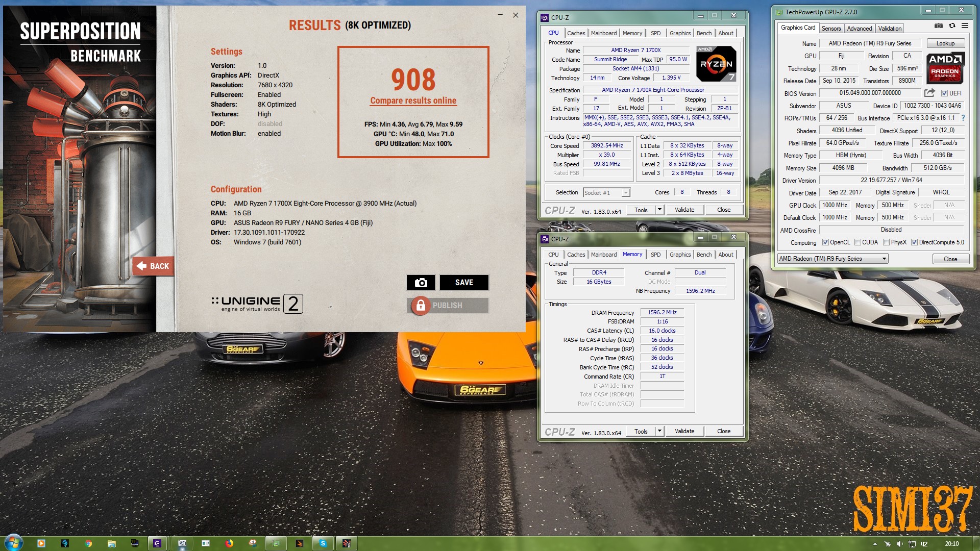The height and width of the screenshot is (551, 980).
Task: Click the GPU-Z screenshot camera icon
Action: [x=938, y=26]
